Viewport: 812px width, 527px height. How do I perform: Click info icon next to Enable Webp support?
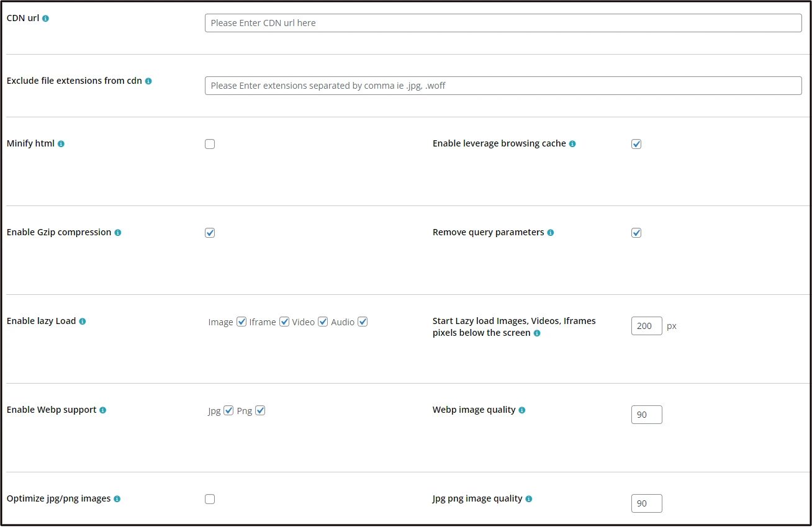(x=103, y=410)
